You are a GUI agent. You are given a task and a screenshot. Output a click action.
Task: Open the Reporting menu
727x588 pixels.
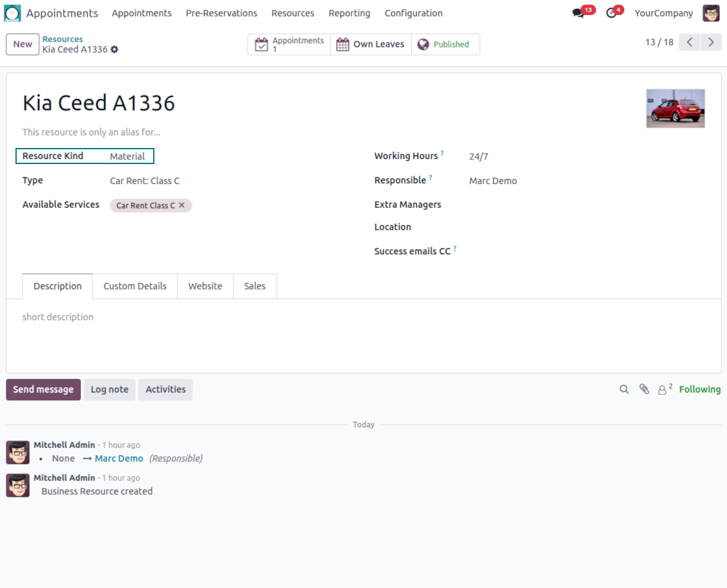point(349,13)
